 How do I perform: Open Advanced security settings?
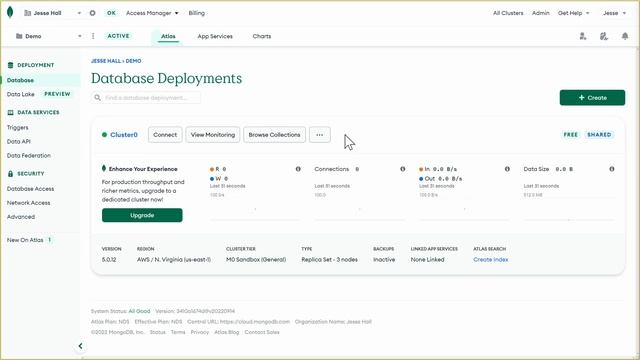[20, 217]
